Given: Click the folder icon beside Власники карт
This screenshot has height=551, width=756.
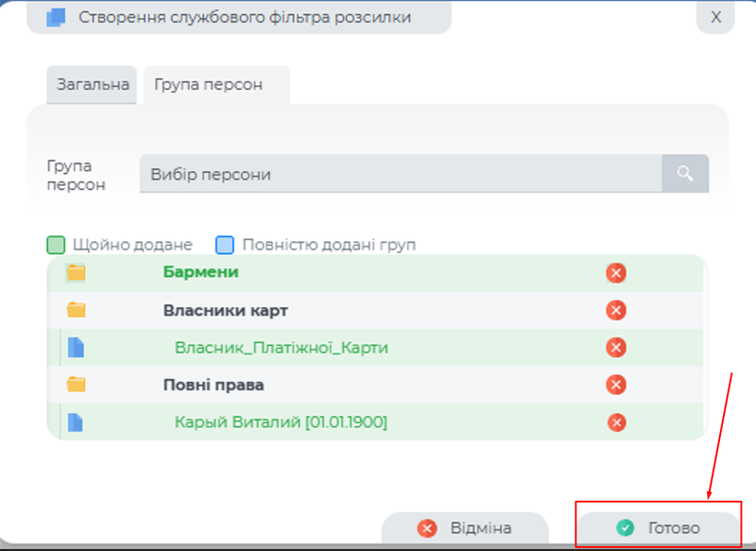Looking at the screenshot, I should 77,310.
